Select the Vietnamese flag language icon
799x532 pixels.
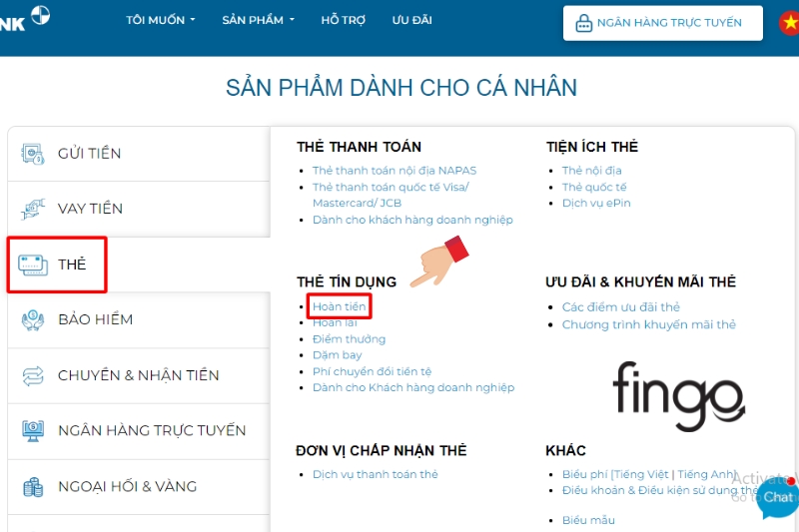click(x=789, y=23)
